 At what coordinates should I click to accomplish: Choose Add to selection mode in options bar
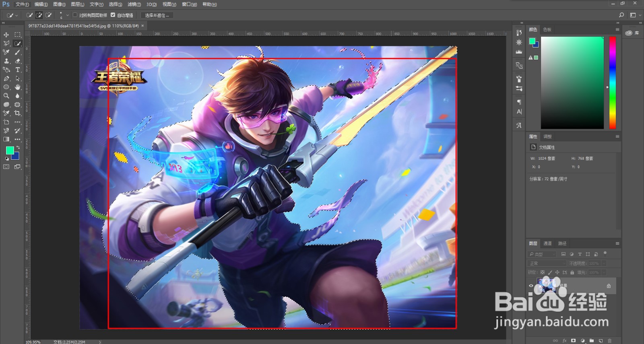click(39, 15)
